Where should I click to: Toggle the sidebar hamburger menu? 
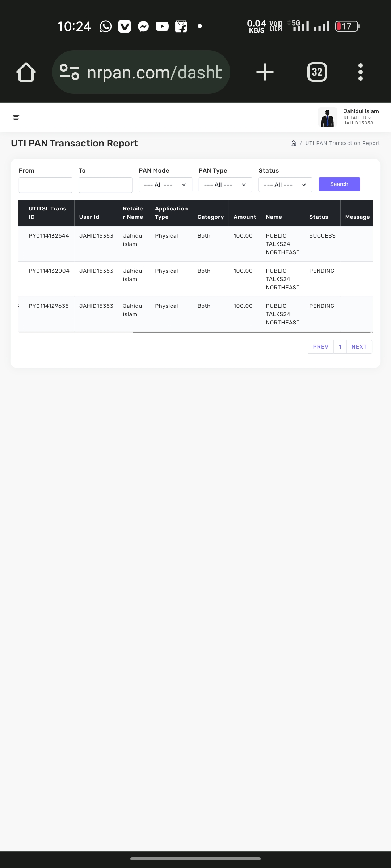16,117
